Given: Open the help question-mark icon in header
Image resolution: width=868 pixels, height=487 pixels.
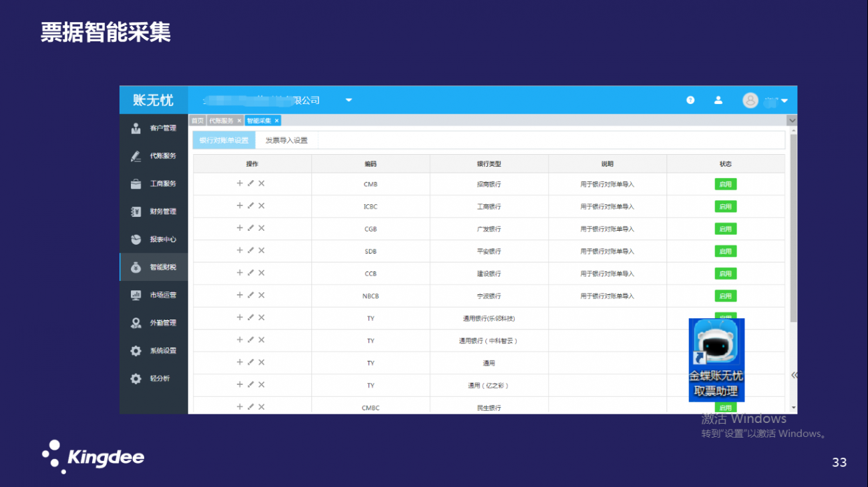Looking at the screenshot, I should pyautogui.click(x=690, y=99).
